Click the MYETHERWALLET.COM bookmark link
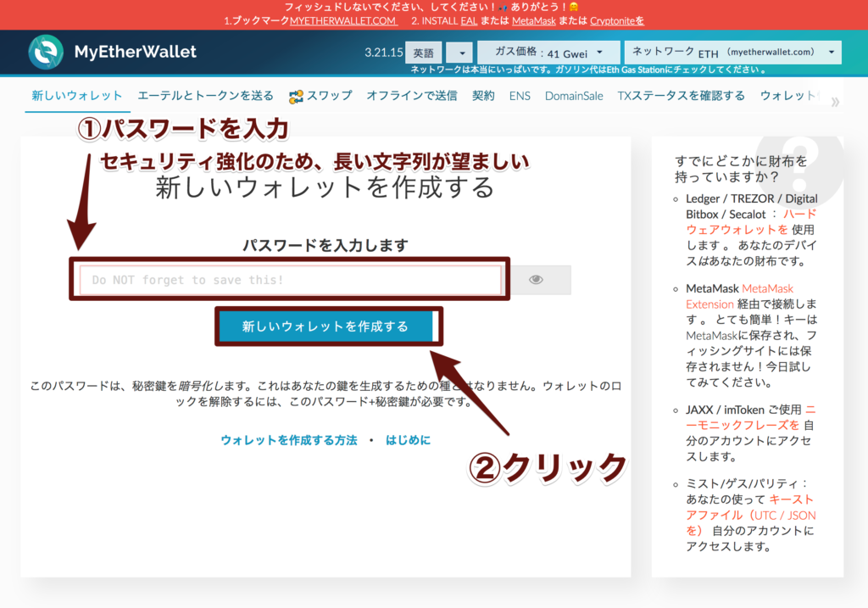This screenshot has height=608, width=868. (343, 21)
